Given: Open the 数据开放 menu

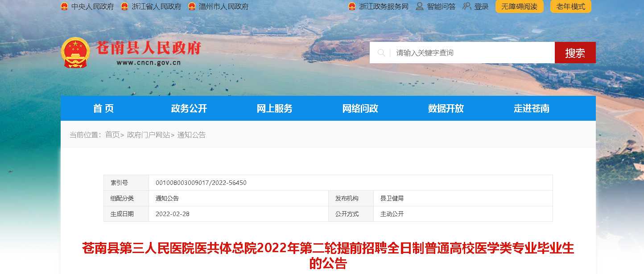Looking at the screenshot, I should tap(446, 108).
